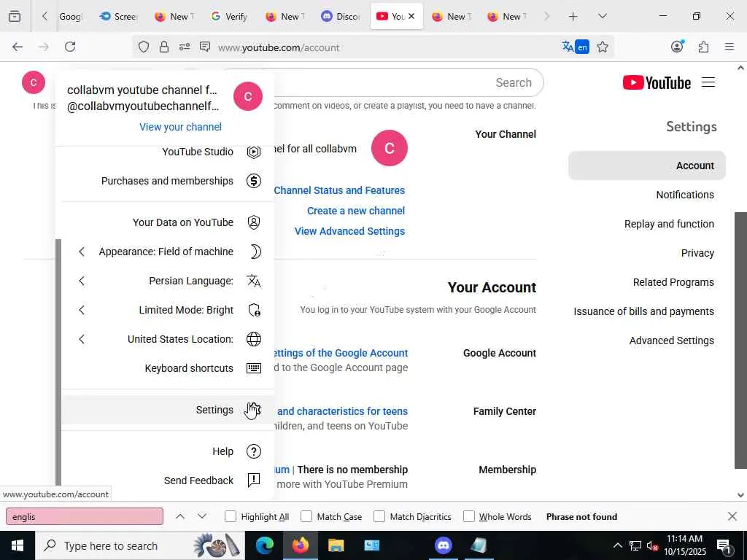The height and width of the screenshot is (560, 747).
Task: Open Firefox account profile icon
Action: 677,47
